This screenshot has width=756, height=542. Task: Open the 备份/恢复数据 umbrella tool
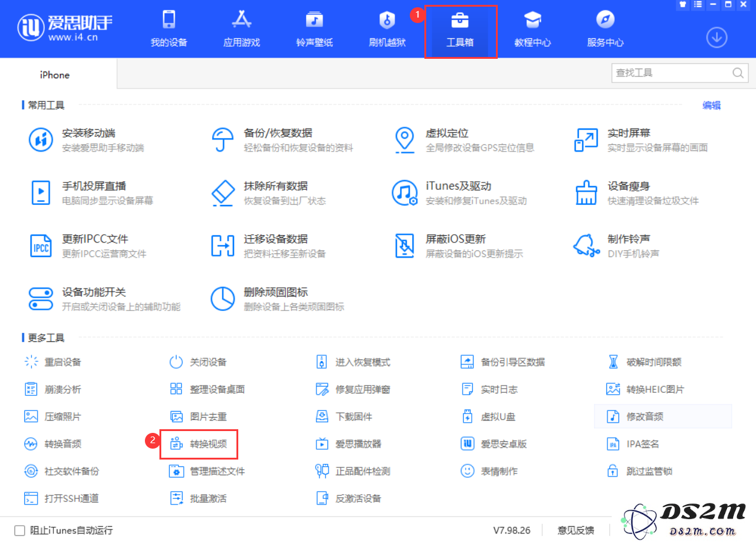click(x=282, y=140)
